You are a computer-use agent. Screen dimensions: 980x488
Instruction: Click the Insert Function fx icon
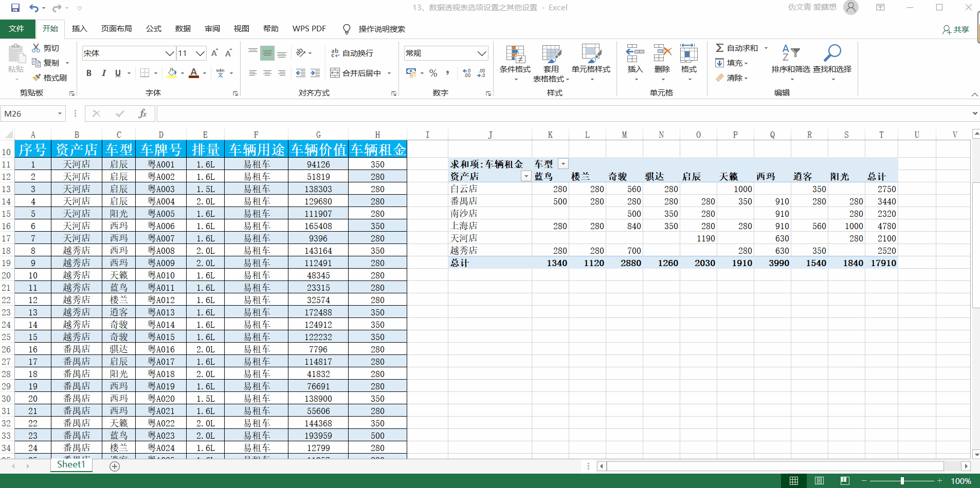pyautogui.click(x=142, y=114)
